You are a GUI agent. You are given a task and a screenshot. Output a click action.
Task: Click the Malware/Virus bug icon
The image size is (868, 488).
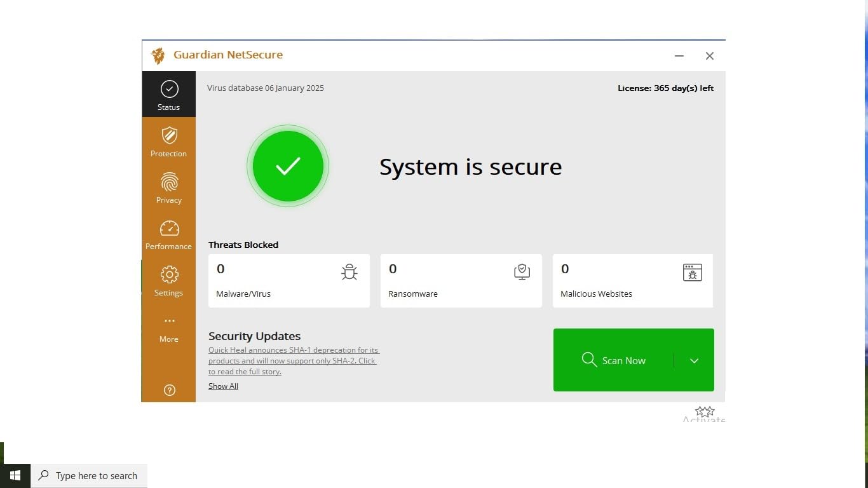click(x=349, y=271)
